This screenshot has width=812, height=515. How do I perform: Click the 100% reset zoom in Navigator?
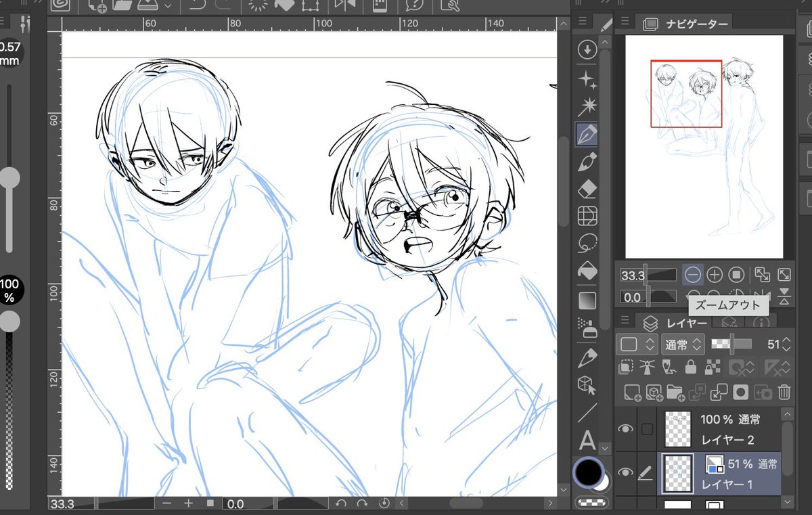tap(737, 275)
